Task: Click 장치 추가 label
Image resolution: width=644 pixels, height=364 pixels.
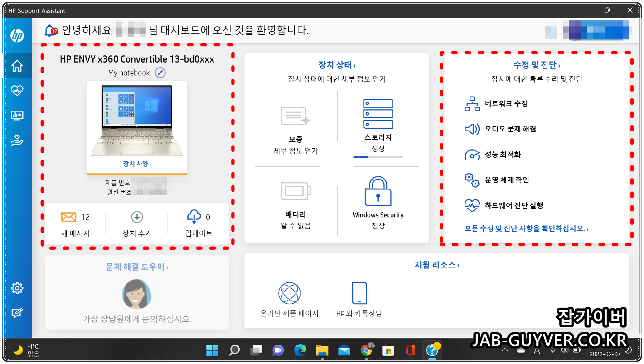Action: 137,233
